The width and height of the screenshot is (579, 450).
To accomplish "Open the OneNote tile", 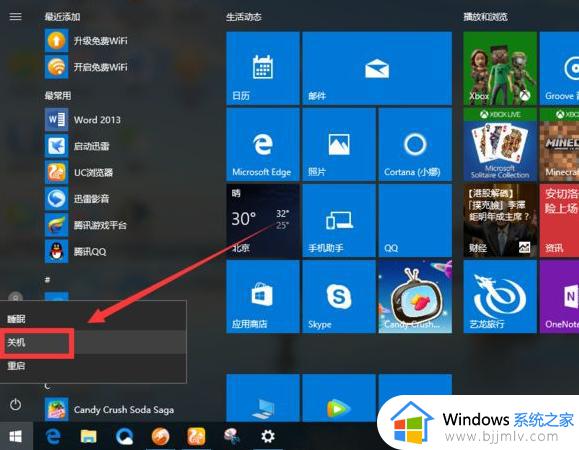I will click(559, 296).
